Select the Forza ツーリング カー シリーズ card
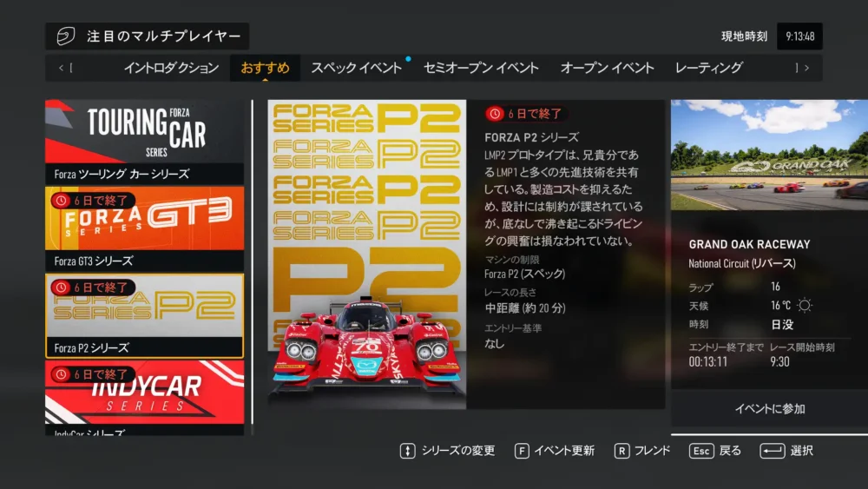The width and height of the screenshot is (868, 489). (144, 142)
